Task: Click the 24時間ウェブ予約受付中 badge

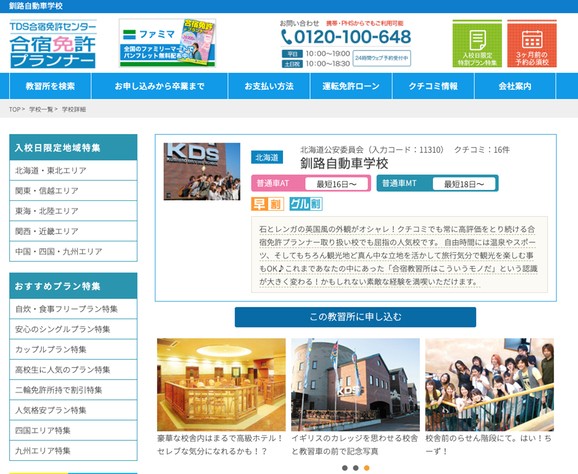Action: 382,58
